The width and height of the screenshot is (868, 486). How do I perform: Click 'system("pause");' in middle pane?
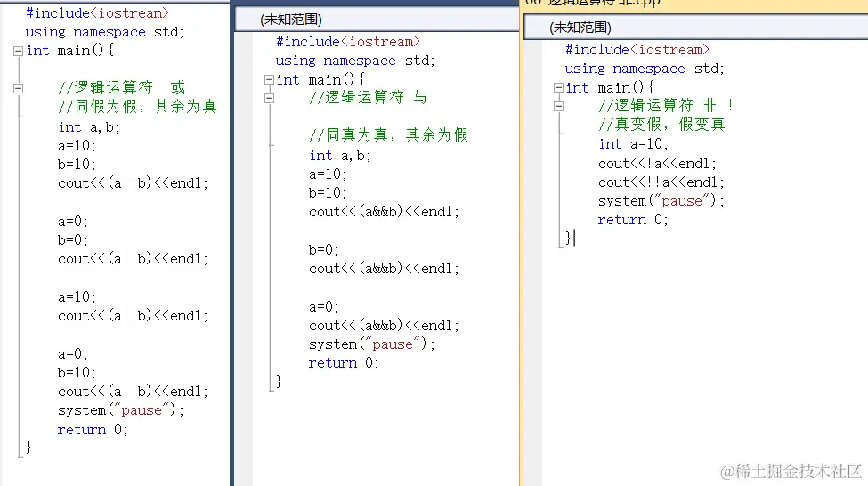pyautogui.click(x=372, y=344)
